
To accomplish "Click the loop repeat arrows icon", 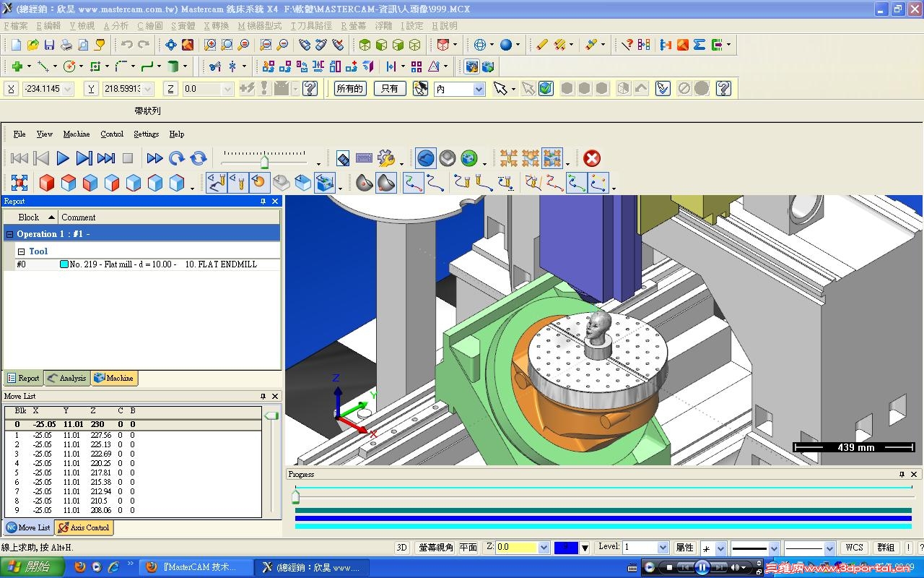I will (199, 158).
